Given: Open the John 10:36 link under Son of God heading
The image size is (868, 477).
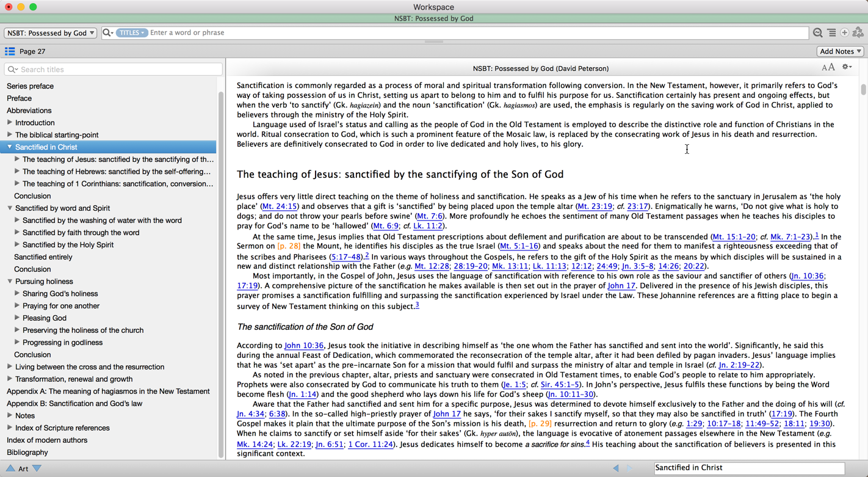Looking at the screenshot, I should [x=304, y=346].
